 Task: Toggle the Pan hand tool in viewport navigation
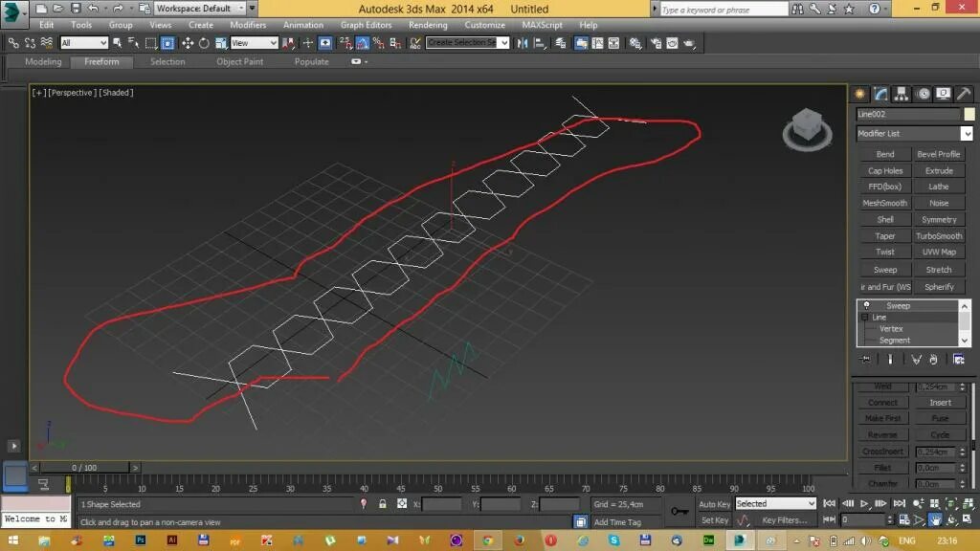[x=936, y=519]
